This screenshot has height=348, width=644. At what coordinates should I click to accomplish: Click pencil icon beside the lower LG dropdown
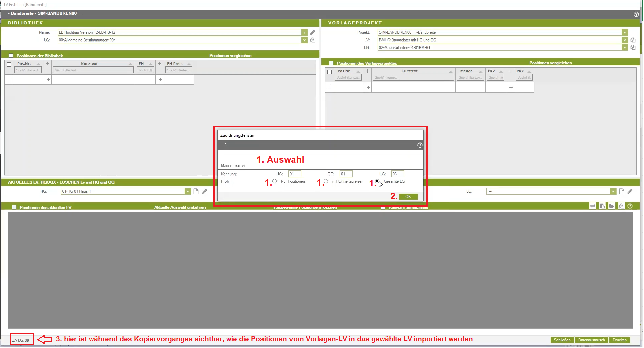pyautogui.click(x=630, y=191)
